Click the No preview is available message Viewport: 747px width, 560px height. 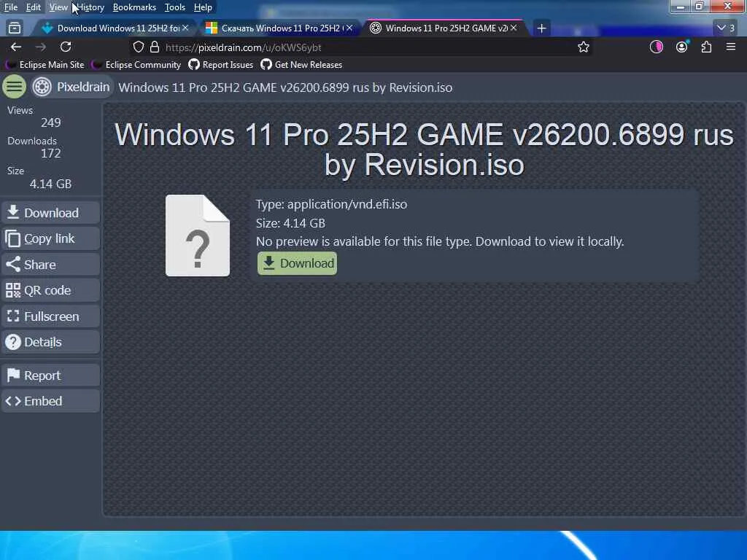(x=440, y=242)
